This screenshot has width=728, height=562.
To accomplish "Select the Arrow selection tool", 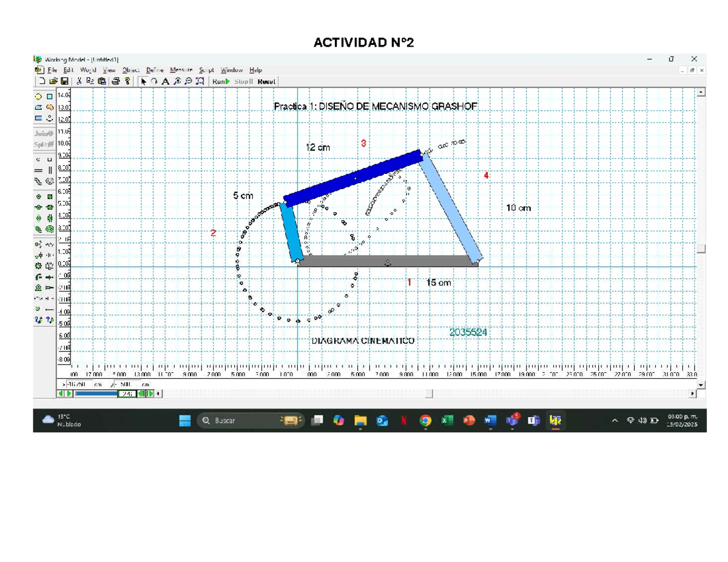I will (x=144, y=81).
